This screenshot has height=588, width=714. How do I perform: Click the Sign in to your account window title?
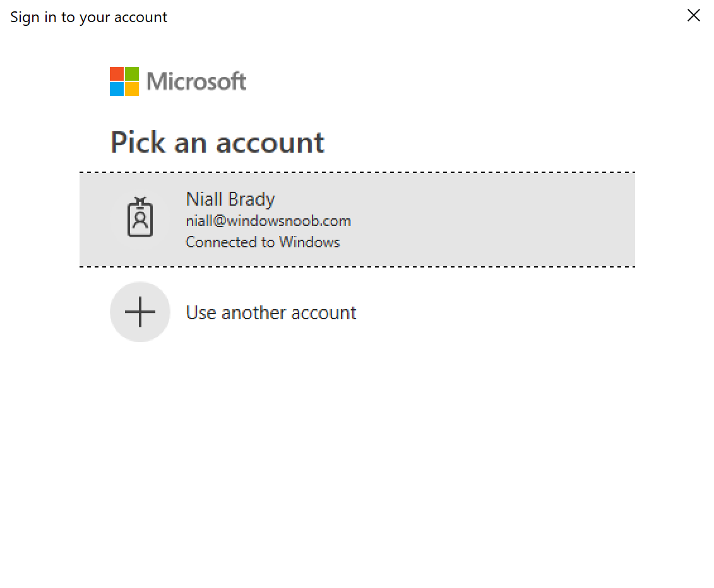(x=89, y=17)
